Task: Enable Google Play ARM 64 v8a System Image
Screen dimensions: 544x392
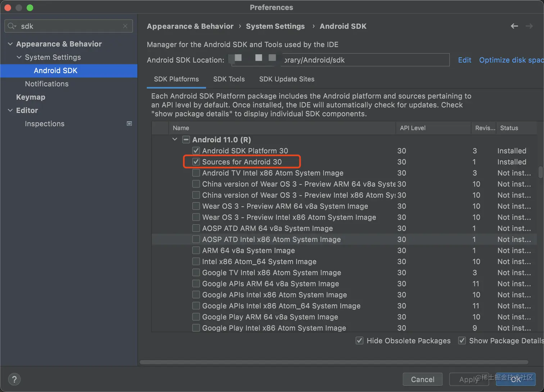Action: 196,317
